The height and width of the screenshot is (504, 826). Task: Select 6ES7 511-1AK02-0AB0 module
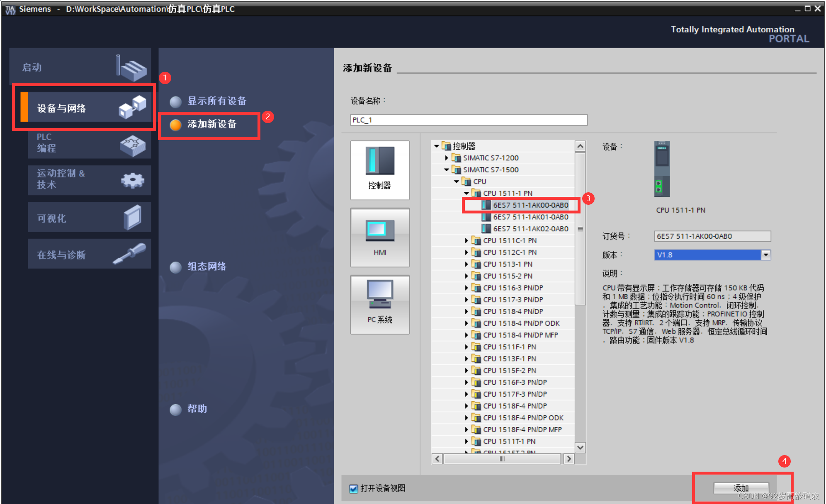point(525,229)
